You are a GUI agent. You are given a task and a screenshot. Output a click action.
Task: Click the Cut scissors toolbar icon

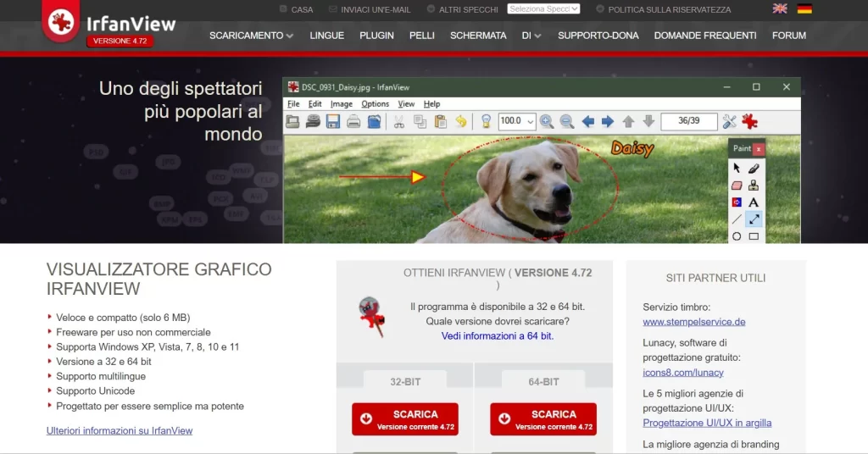point(398,122)
